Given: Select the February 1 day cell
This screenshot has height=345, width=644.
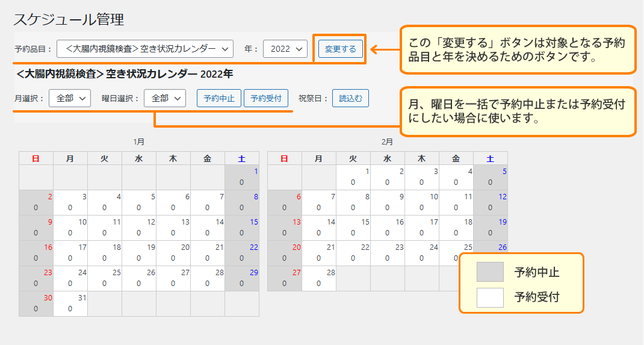Looking at the screenshot, I should (353, 177).
